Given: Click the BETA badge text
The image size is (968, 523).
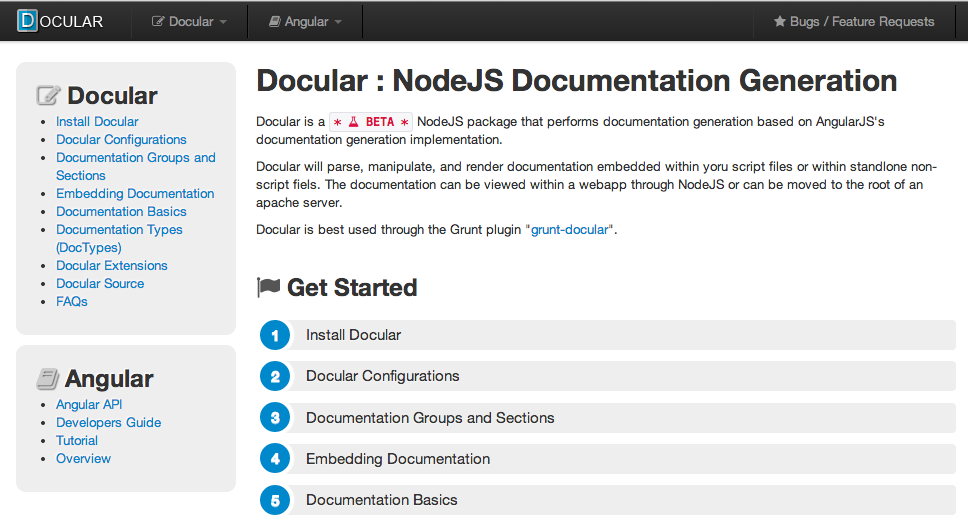Looking at the screenshot, I should pos(380,122).
